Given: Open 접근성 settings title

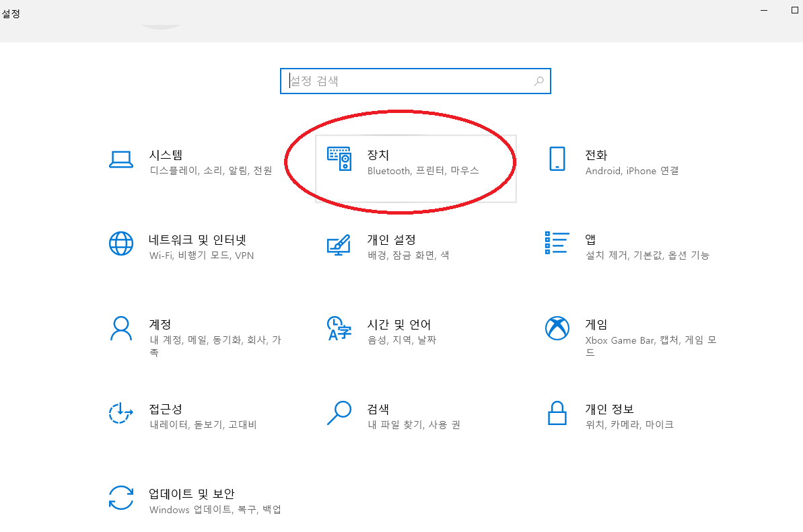Looking at the screenshot, I should tap(166, 409).
